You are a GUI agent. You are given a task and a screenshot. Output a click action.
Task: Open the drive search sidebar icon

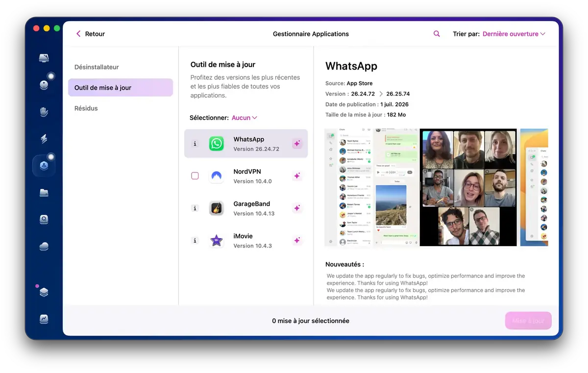(x=44, y=220)
